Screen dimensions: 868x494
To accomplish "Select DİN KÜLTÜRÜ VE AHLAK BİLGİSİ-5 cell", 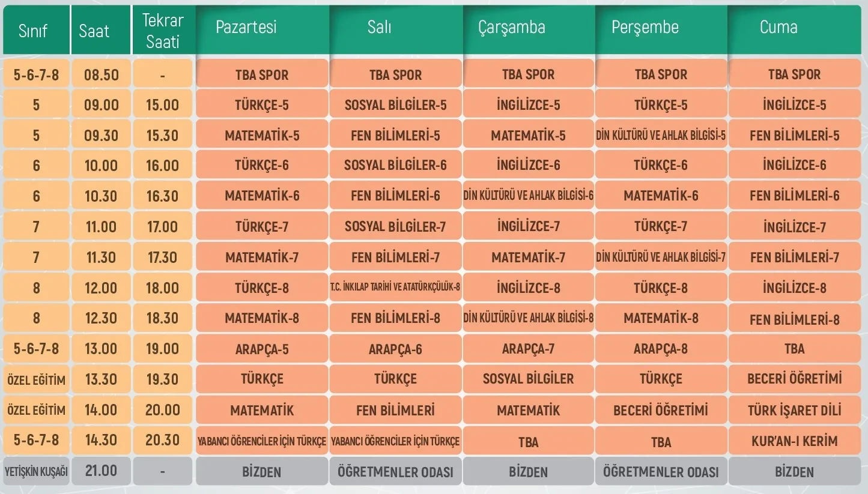I will 661,136.
